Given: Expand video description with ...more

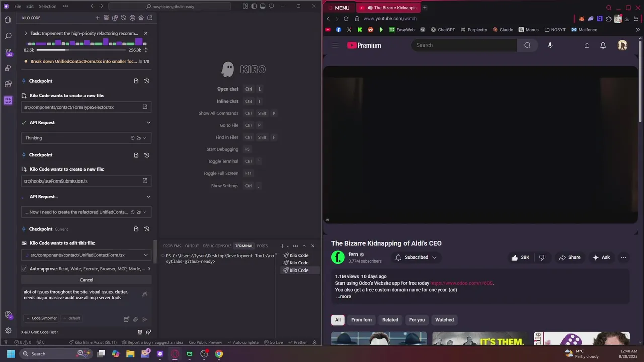Looking at the screenshot, I should [x=343, y=297].
